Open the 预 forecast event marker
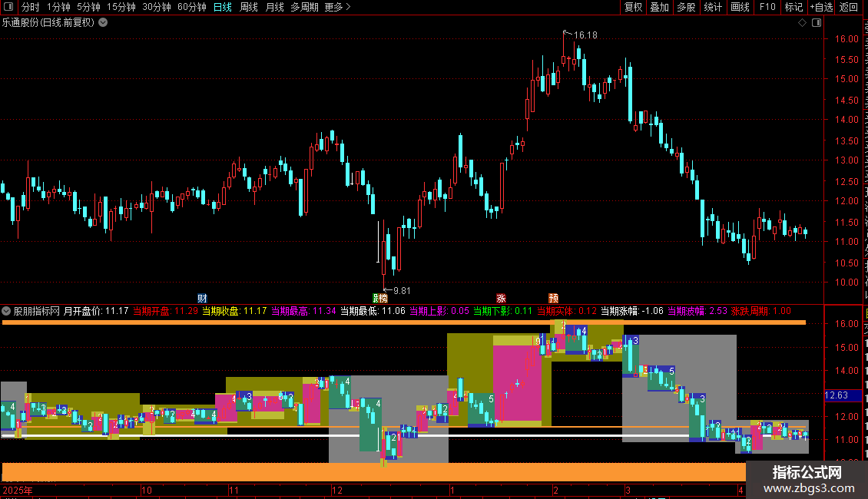 point(553,298)
